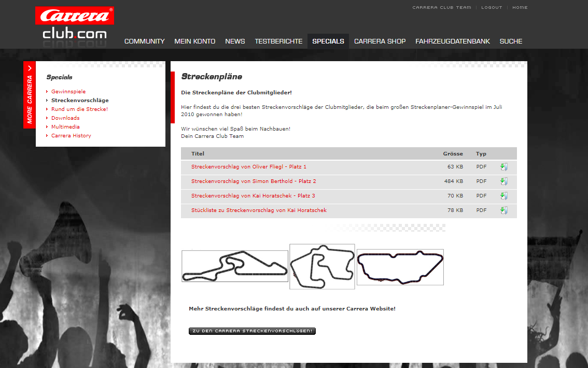
Task: Click the Home link at top
Action: coord(520,7)
